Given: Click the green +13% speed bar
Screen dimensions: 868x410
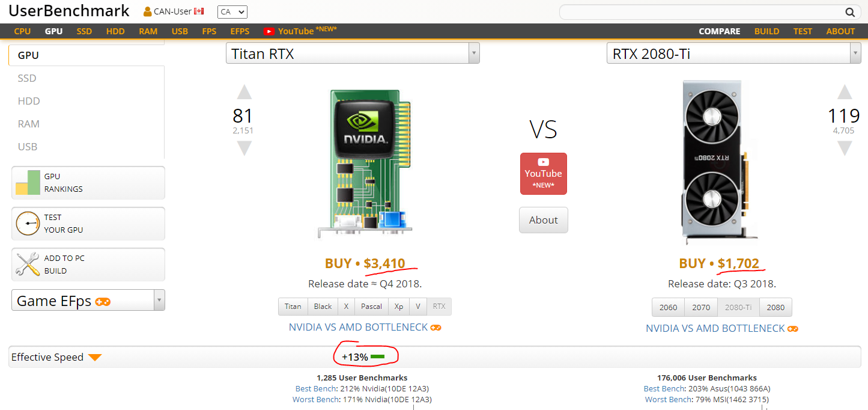Looking at the screenshot, I should [377, 357].
